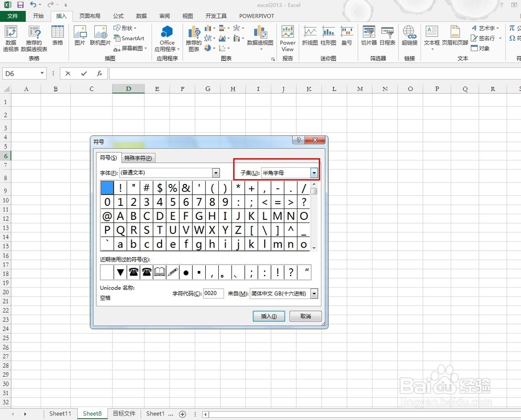This screenshot has height=420, width=521.
Task: Switch to Special Characters tab in dialog
Action: coord(138,158)
